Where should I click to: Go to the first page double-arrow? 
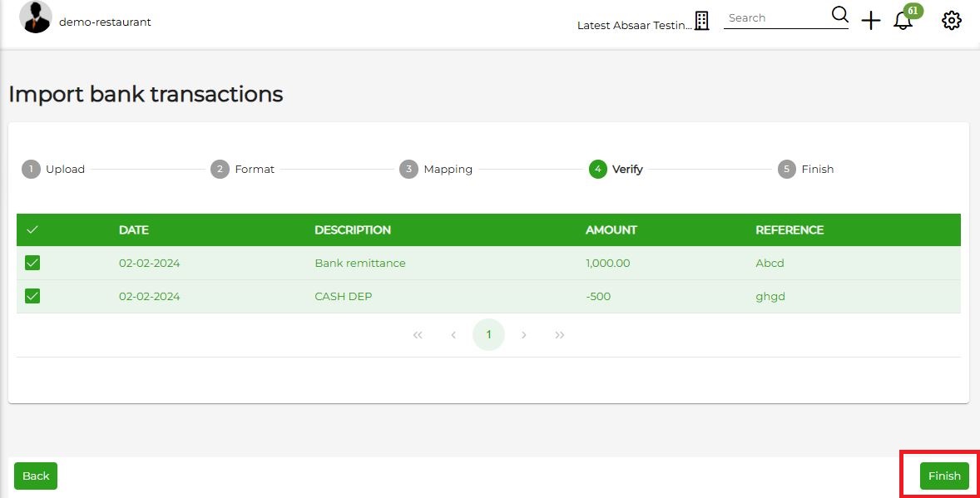418,335
